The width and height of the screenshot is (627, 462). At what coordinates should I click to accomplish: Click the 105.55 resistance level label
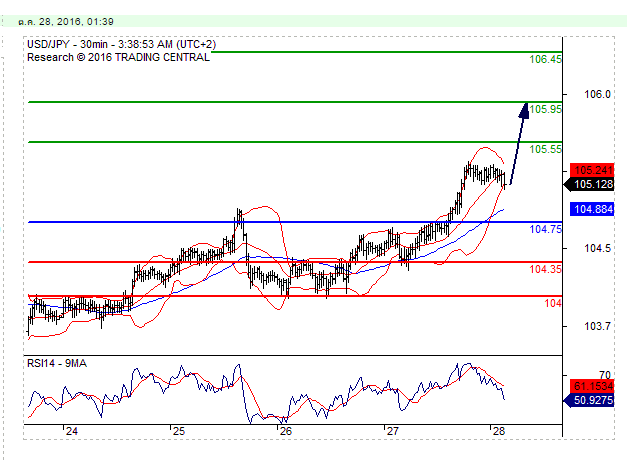click(x=545, y=149)
